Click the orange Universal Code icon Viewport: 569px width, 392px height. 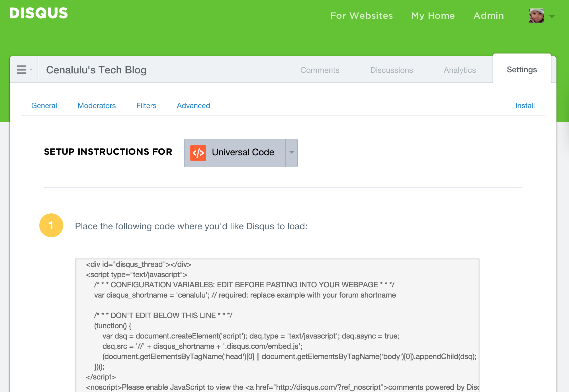198,153
